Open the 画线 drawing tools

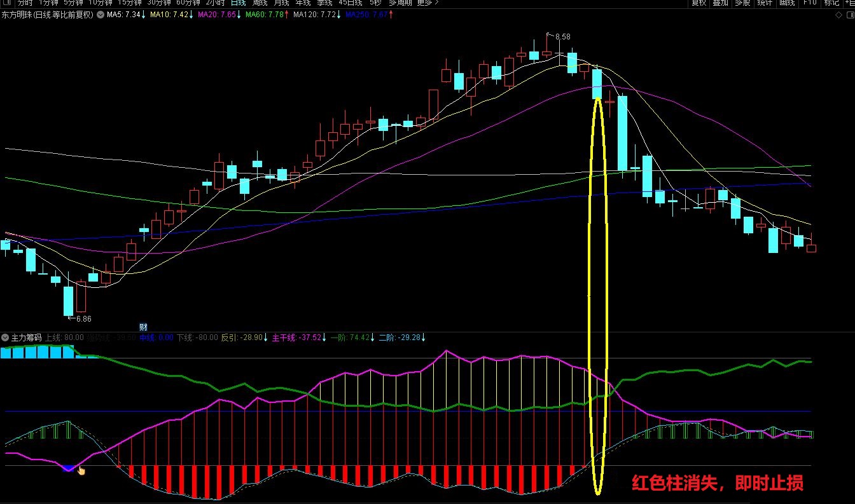787,3
